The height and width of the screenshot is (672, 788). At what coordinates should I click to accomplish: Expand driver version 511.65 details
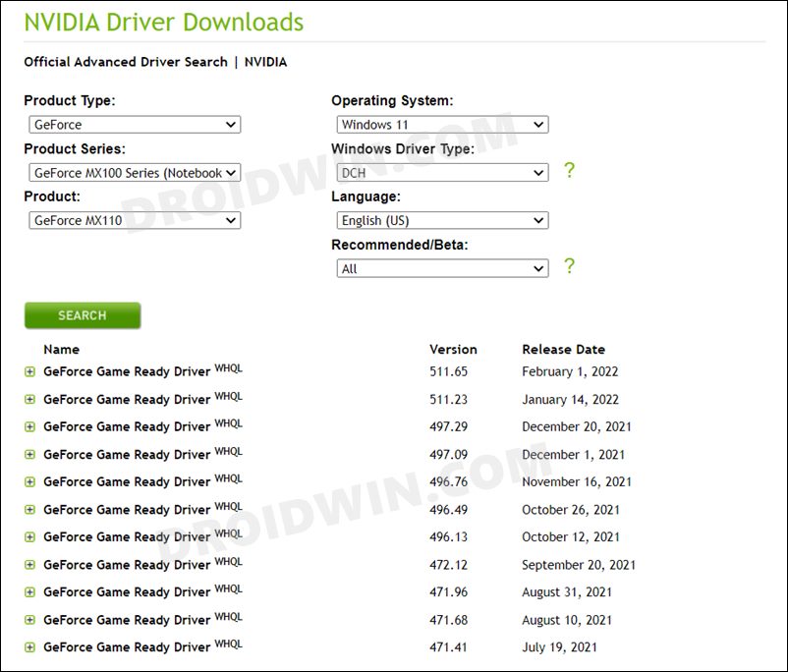coord(30,372)
